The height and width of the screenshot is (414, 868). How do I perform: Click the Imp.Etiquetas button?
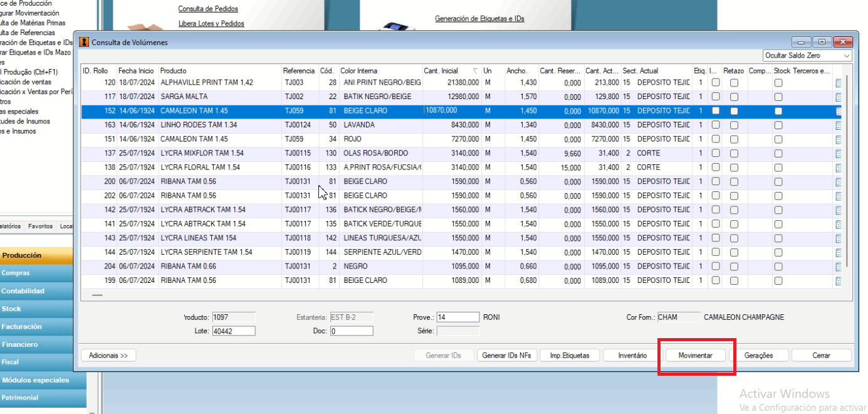pos(570,356)
